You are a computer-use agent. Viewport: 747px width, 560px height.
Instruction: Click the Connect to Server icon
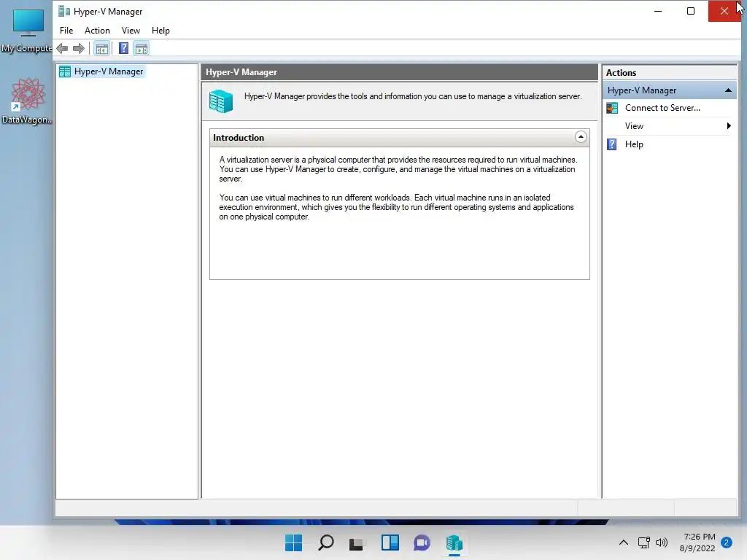(x=612, y=108)
